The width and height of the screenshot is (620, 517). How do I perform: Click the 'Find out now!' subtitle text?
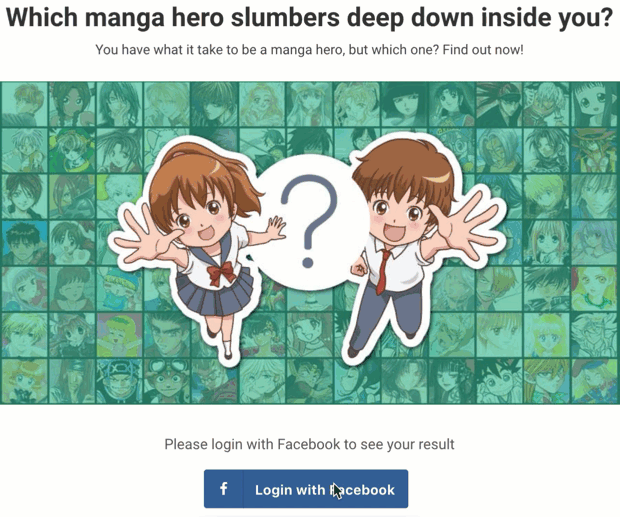tap(483, 50)
